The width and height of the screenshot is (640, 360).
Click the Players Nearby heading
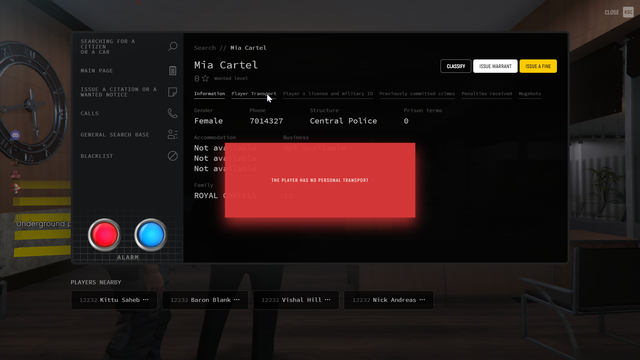point(96,282)
